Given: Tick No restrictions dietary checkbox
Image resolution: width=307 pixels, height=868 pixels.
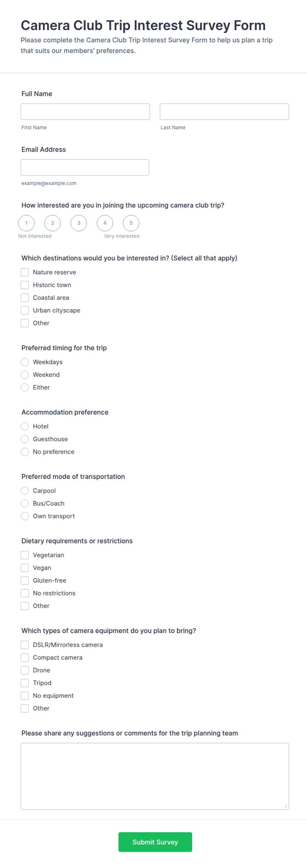Looking at the screenshot, I should coord(24,593).
